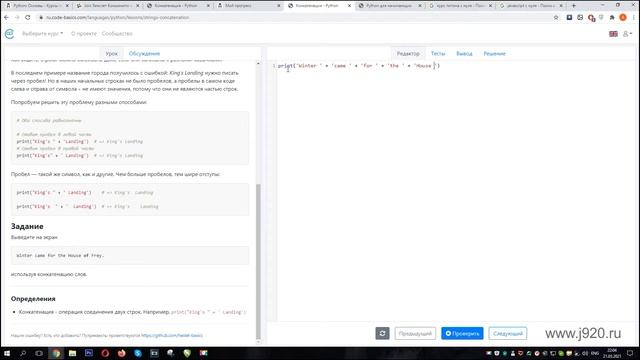
Task: Open the 'О проекте' page link
Action: [x=84, y=33]
